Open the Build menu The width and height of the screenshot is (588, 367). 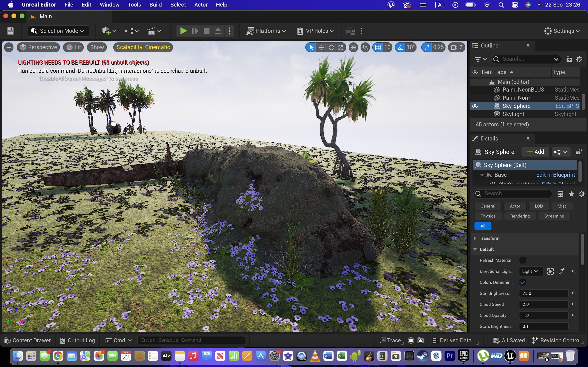pyautogui.click(x=156, y=5)
